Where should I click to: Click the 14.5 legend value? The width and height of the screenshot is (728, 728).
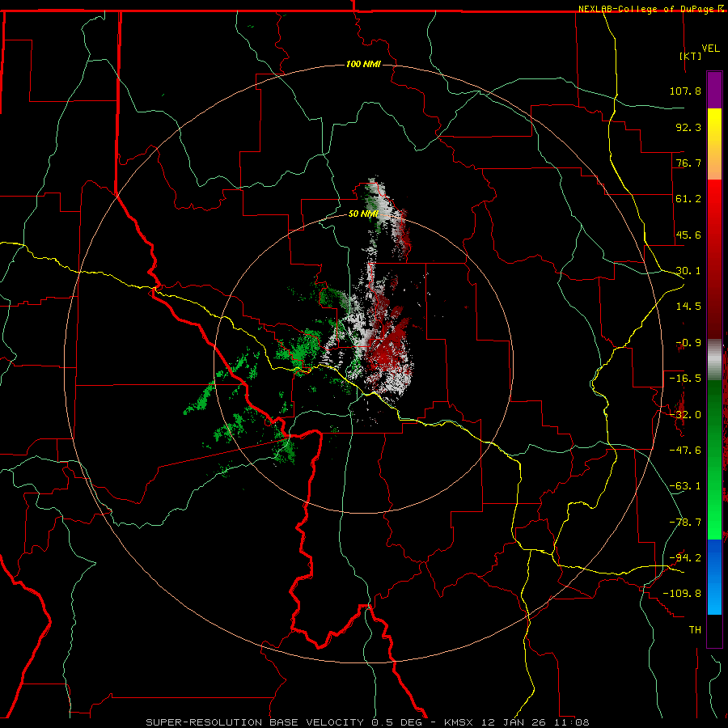point(688,307)
